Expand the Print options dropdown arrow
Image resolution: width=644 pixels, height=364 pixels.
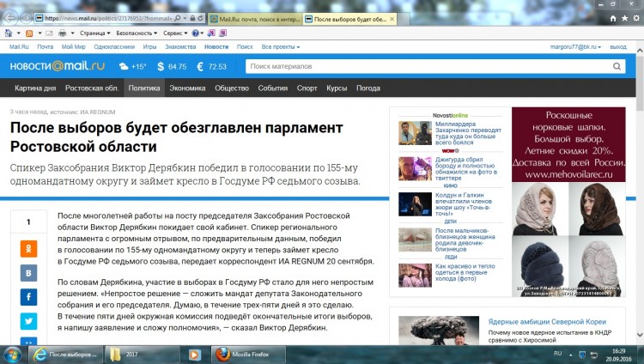(73, 33)
